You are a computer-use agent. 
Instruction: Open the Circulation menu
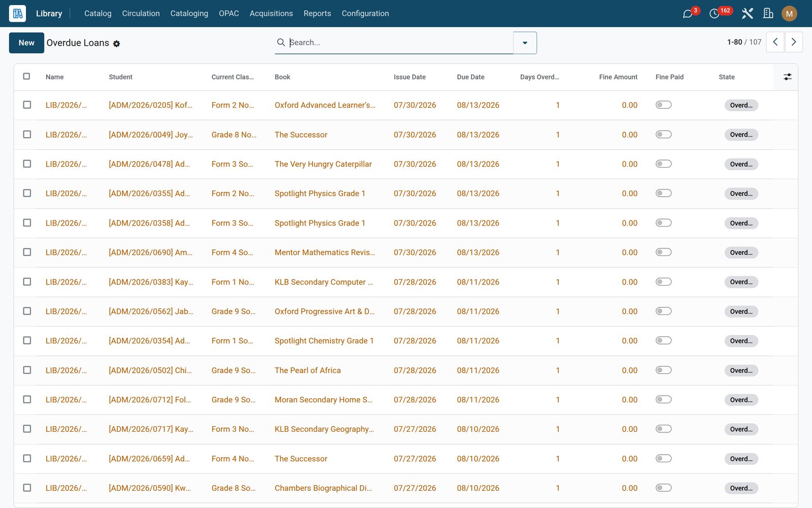(141, 14)
